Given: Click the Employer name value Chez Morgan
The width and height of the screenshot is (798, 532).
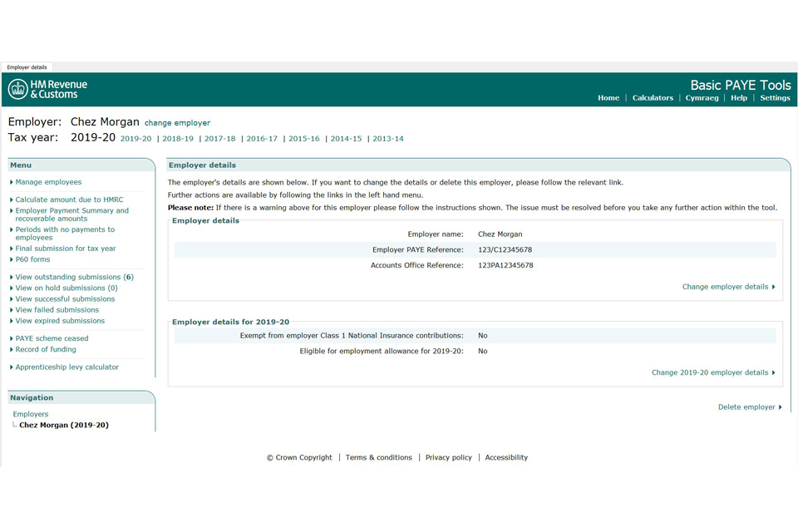Looking at the screenshot, I should [x=500, y=234].
